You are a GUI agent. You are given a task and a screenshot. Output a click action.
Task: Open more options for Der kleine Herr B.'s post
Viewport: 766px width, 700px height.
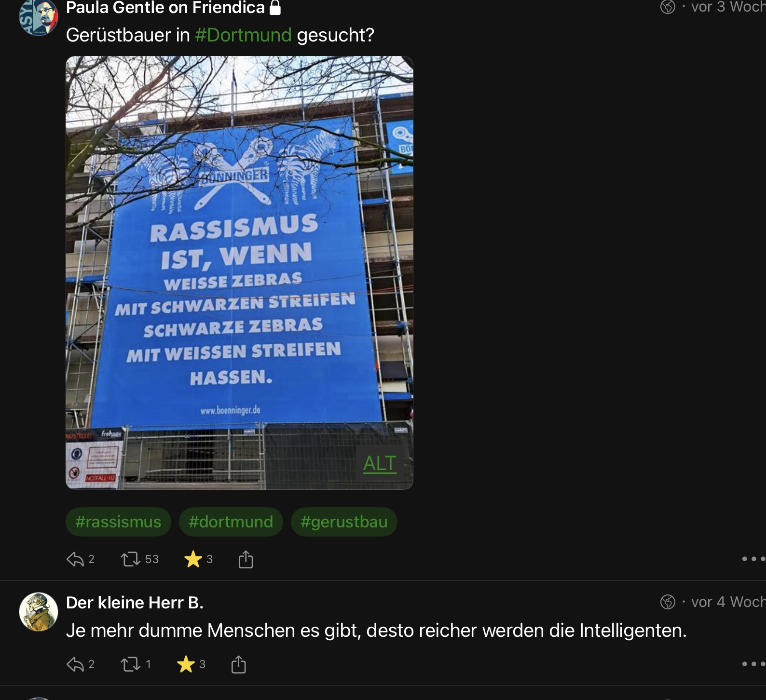753,664
